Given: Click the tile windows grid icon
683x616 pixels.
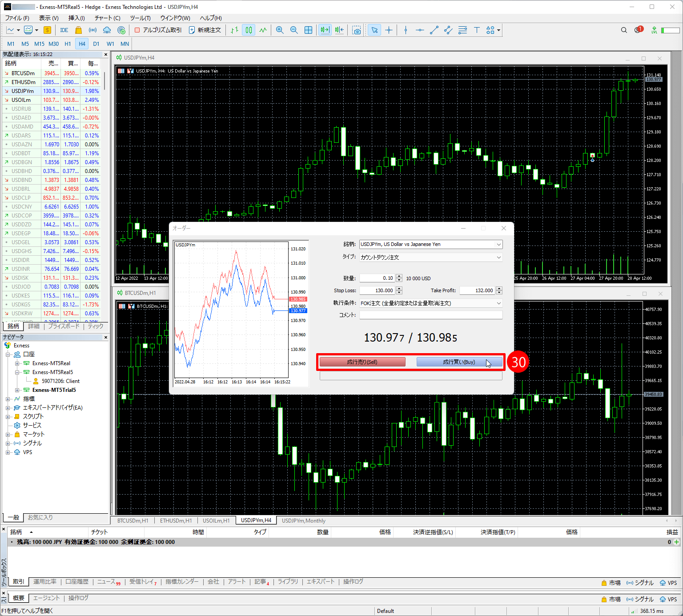Looking at the screenshot, I should click(308, 30).
